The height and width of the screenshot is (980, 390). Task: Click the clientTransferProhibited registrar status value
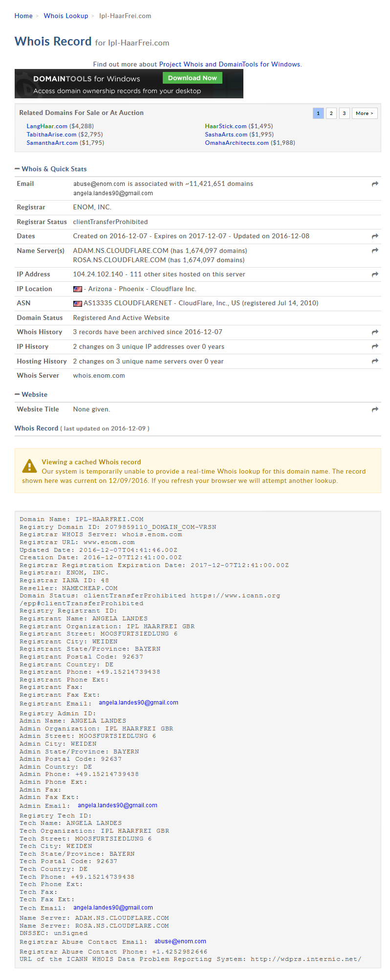[110, 222]
